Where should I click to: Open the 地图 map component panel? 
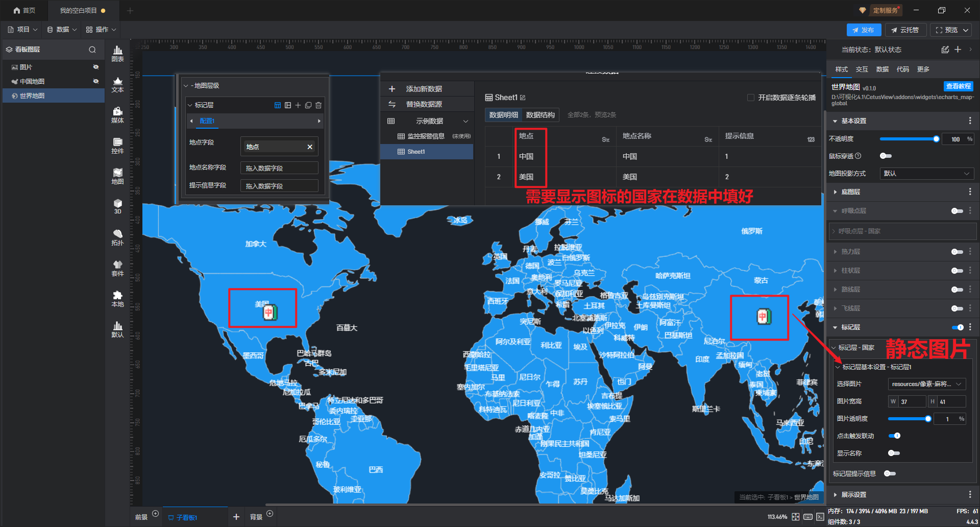(x=117, y=176)
